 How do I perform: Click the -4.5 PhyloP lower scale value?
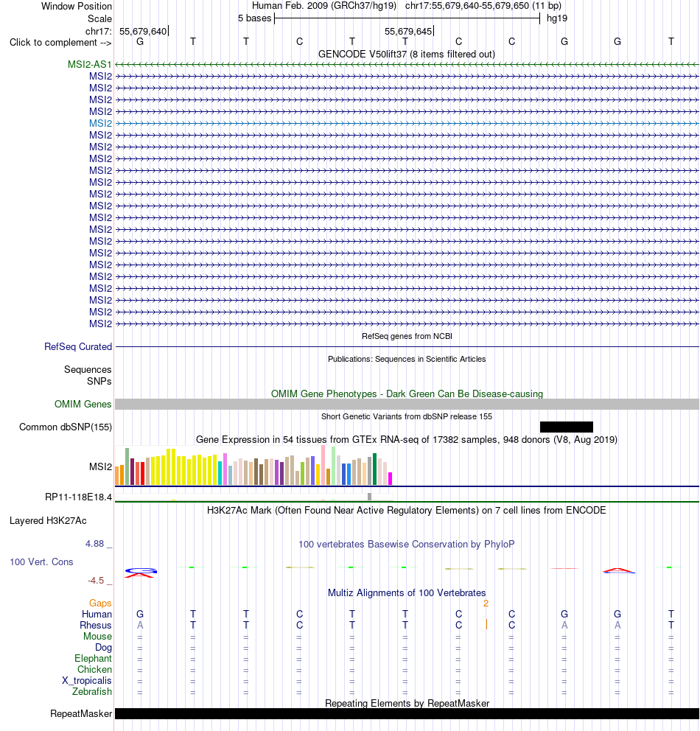96,581
